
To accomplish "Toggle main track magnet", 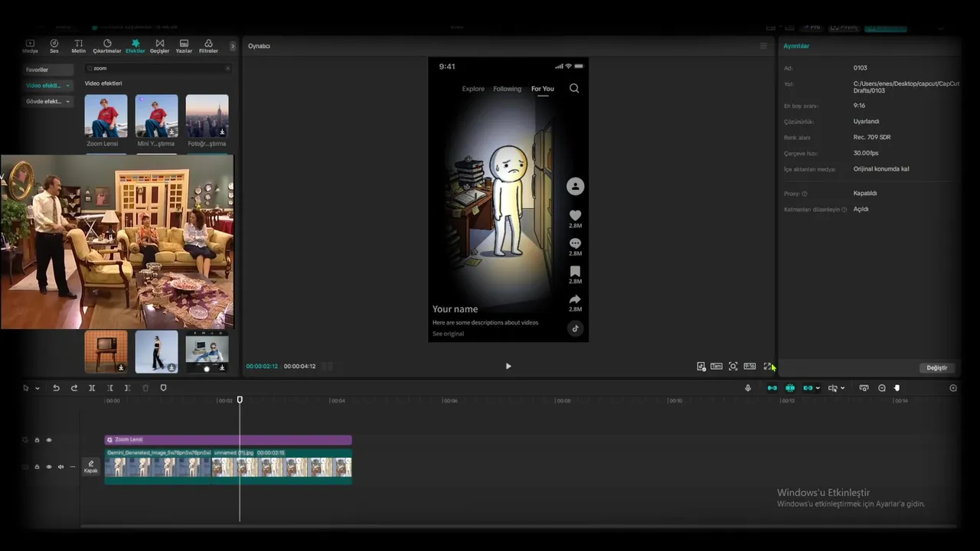I will point(772,388).
